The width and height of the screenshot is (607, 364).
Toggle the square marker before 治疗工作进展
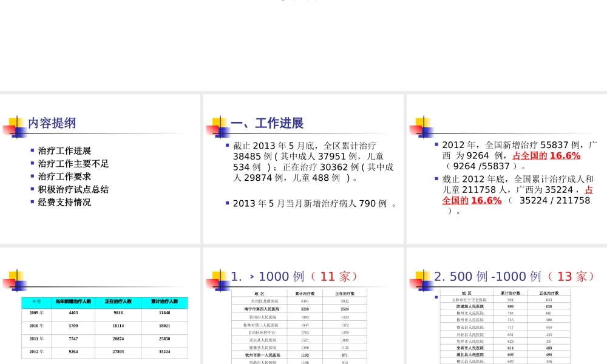click(x=33, y=150)
